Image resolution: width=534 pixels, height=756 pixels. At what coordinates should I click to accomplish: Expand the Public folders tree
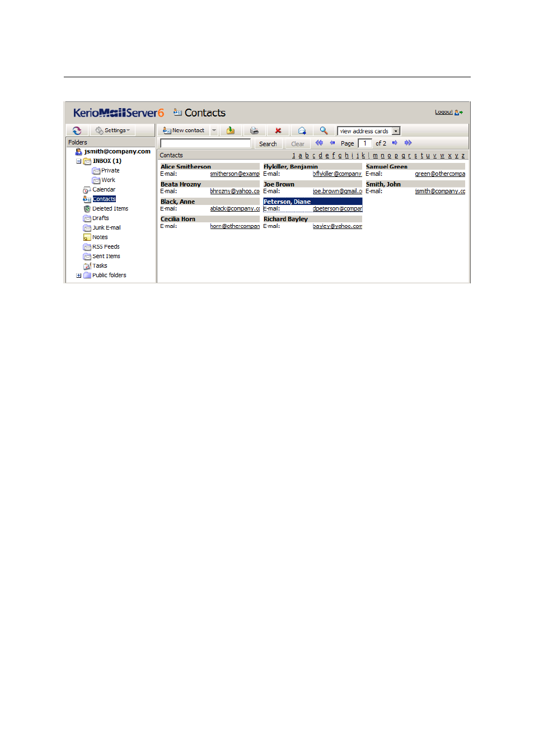pos(79,276)
